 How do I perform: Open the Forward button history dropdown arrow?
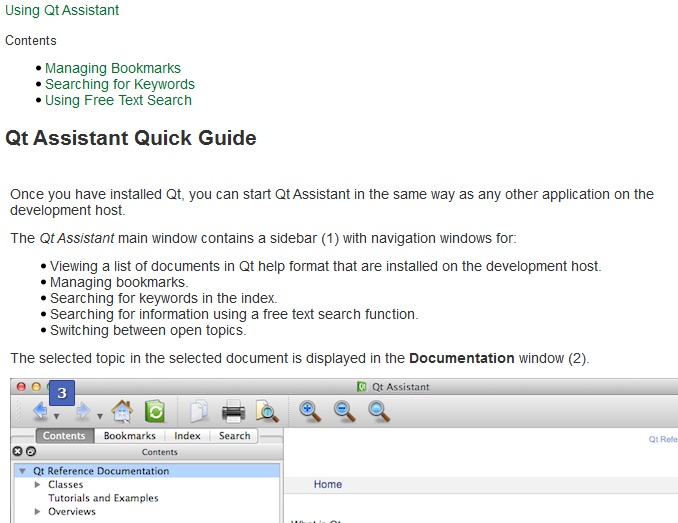pos(100,416)
